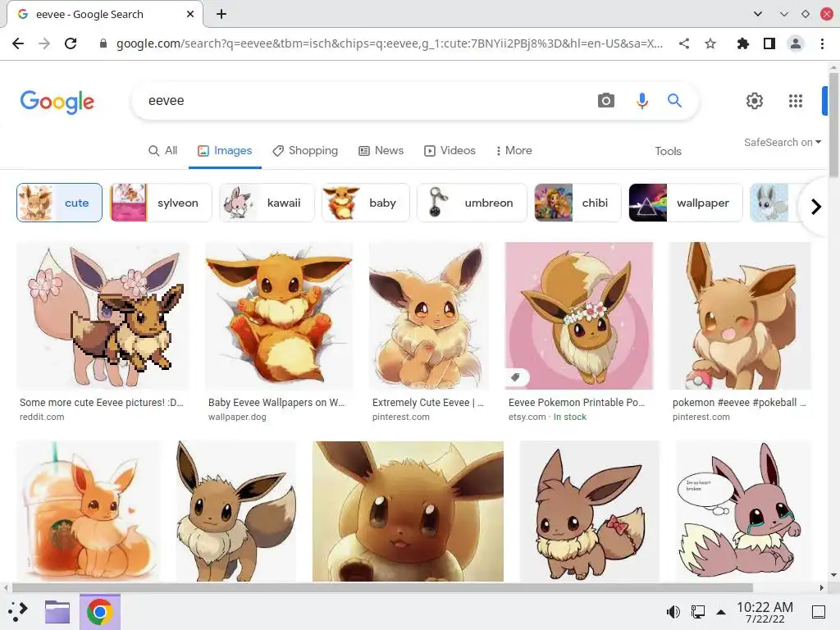Image resolution: width=840 pixels, height=630 pixels.
Task: Open volume control in system tray
Action: tap(673, 612)
